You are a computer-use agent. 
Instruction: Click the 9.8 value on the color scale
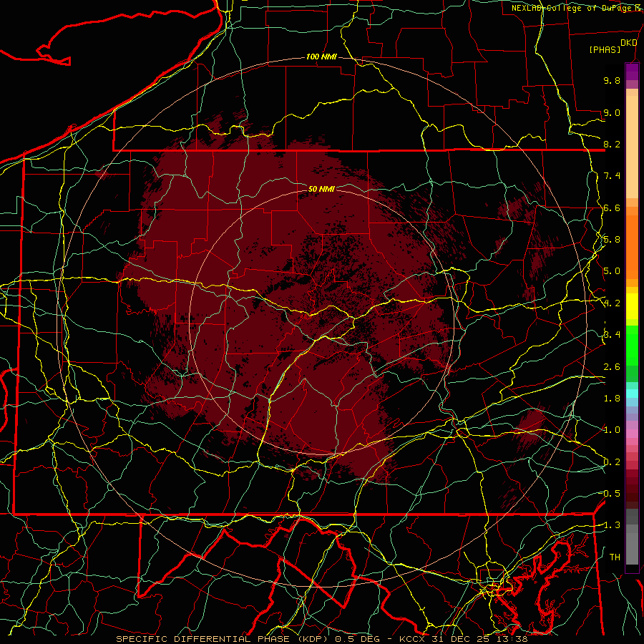click(x=612, y=80)
